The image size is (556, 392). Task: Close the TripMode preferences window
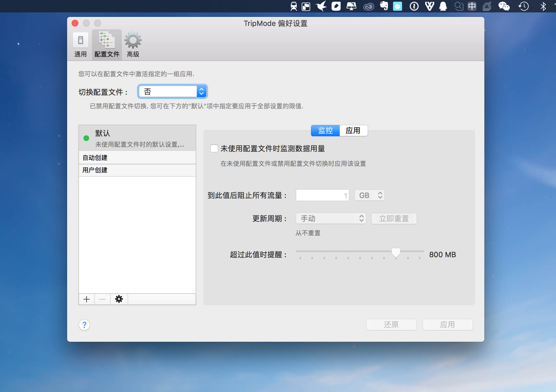[75, 23]
